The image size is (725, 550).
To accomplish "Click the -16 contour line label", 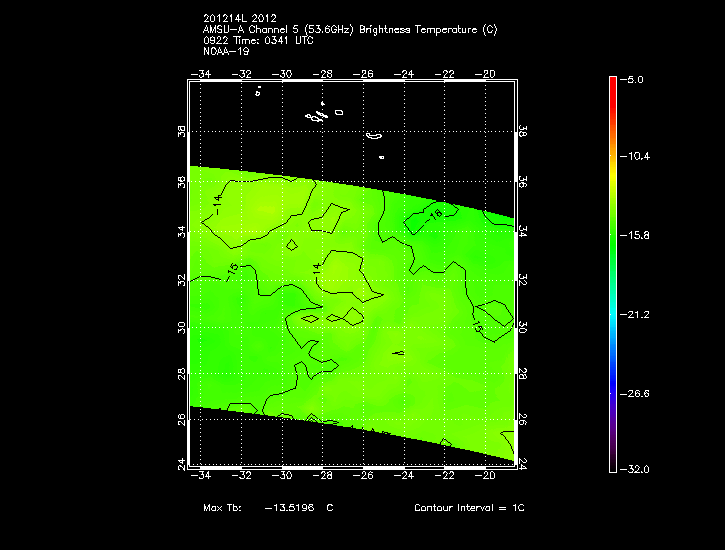I will (x=435, y=215).
